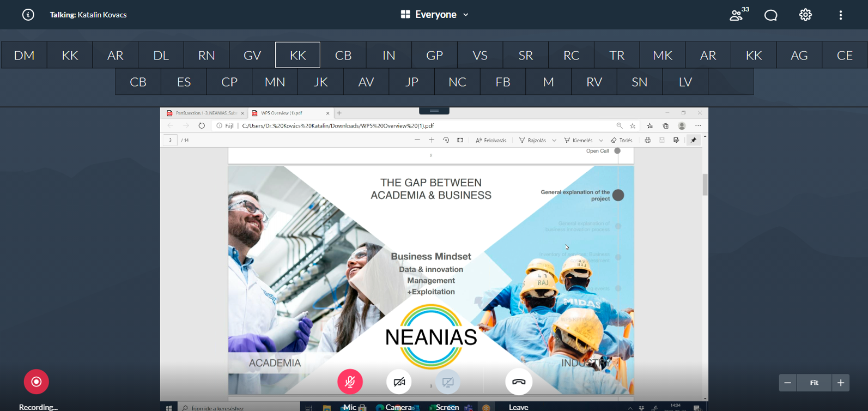The width and height of the screenshot is (868, 411).
Task: Select the NC participant tile
Action: [x=457, y=82]
